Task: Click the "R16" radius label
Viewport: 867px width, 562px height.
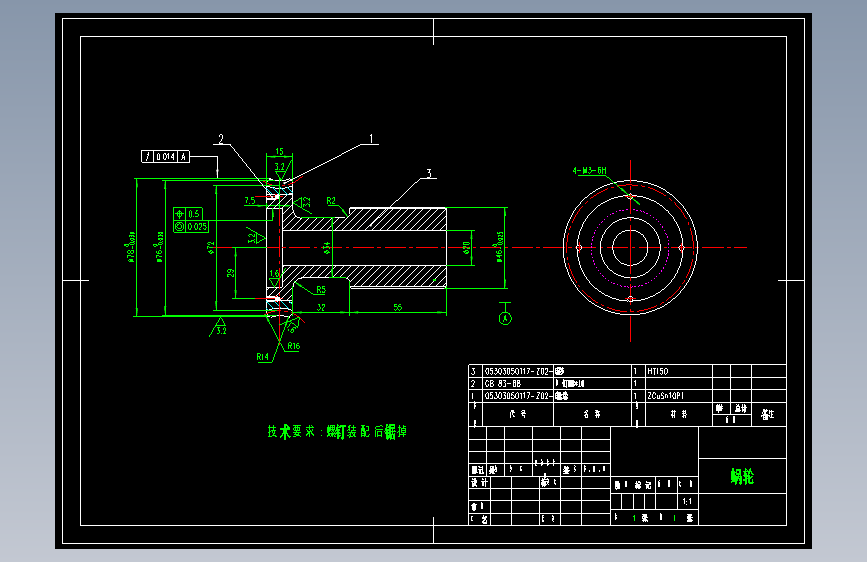Action: [x=294, y=346]
